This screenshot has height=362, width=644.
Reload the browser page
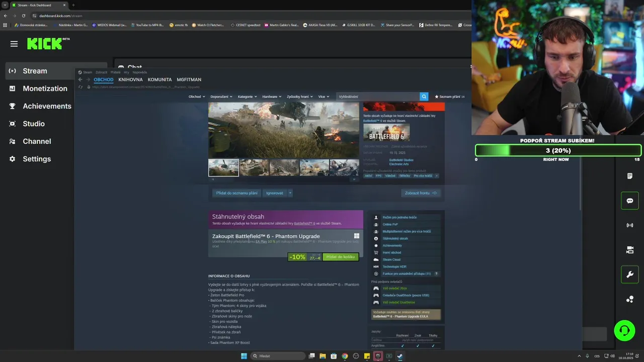[23, 16]
